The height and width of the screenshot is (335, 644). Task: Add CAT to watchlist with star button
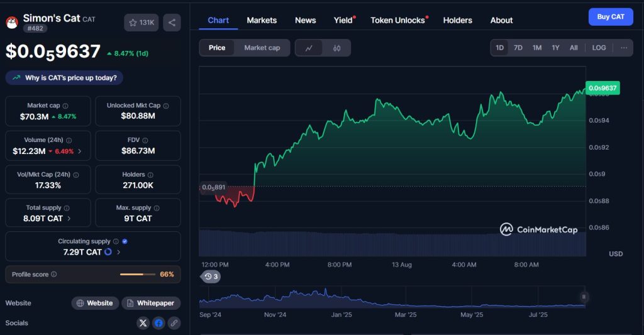(142, 23)
